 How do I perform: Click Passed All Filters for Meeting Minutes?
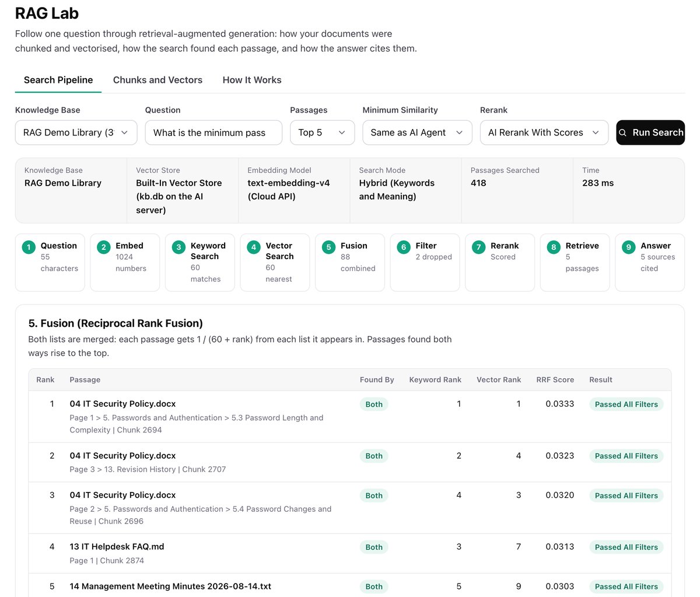(626, 586)
